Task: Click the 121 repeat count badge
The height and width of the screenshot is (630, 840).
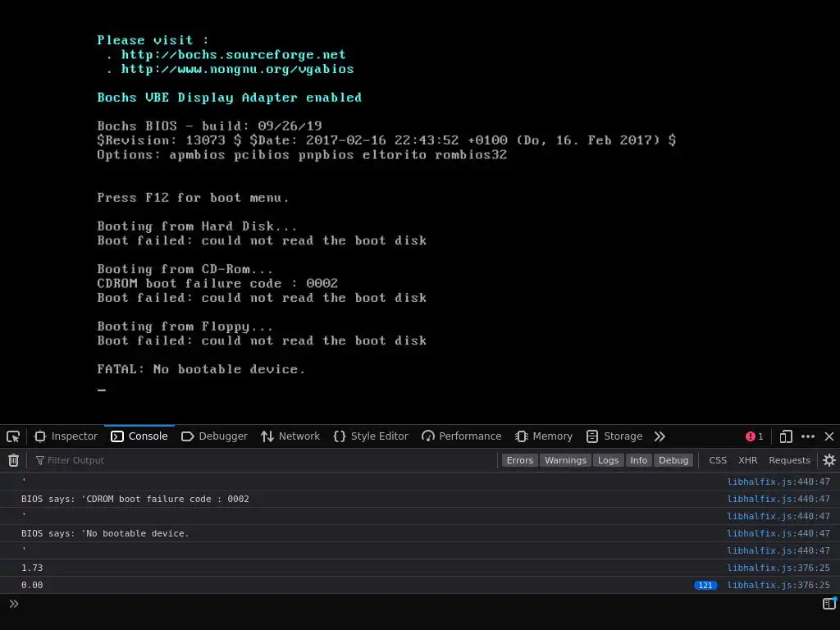Action: pyautogui.click(x=705, y=585)
